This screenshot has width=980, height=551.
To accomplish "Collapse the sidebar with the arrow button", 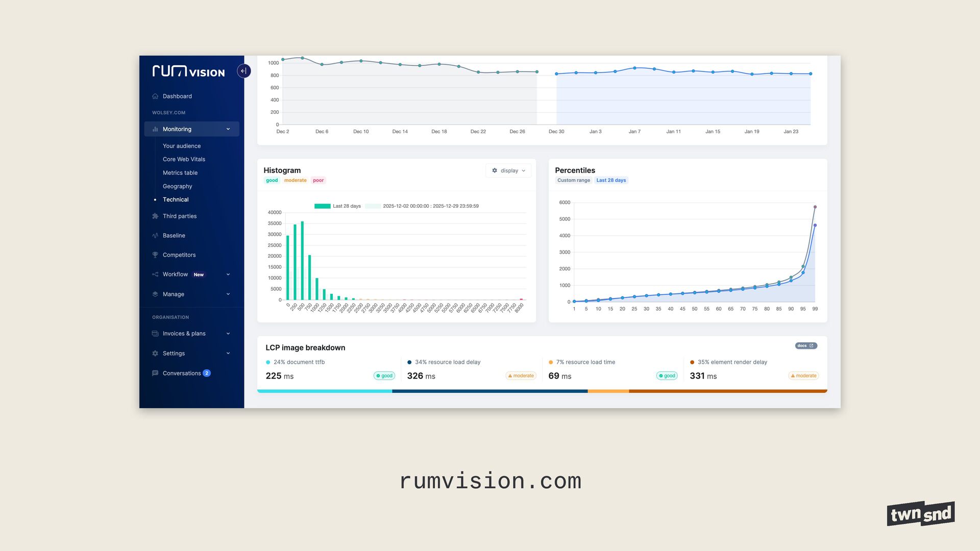I will (x=243, y=71).
